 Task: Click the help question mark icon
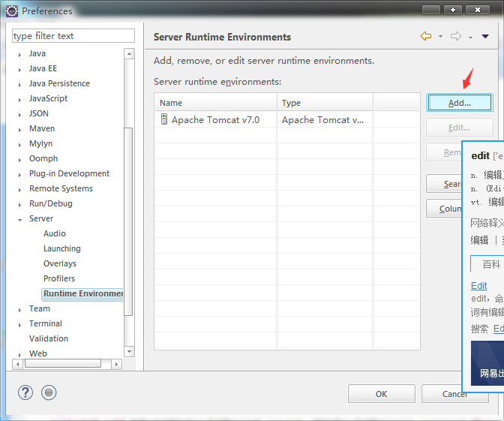coord(25,392)
